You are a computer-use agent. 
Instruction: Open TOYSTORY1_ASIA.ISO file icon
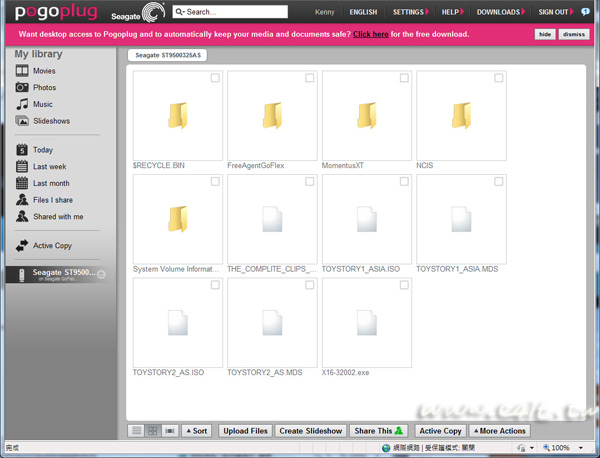367,219
